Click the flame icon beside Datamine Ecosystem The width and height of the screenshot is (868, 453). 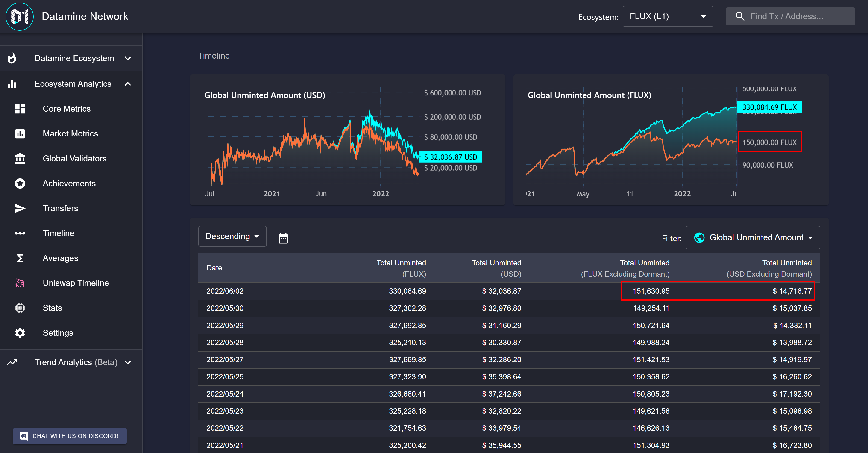click(12, 58)
